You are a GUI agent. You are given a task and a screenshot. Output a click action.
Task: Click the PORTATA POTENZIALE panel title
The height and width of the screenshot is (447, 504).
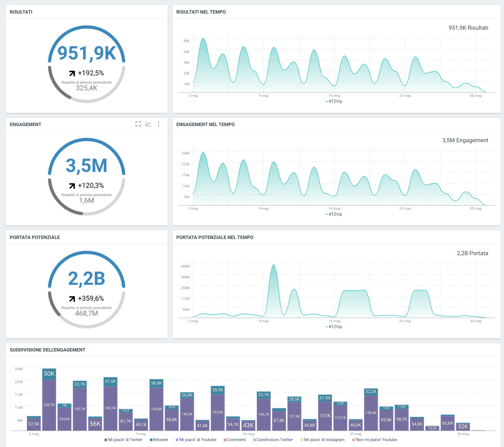35,237
